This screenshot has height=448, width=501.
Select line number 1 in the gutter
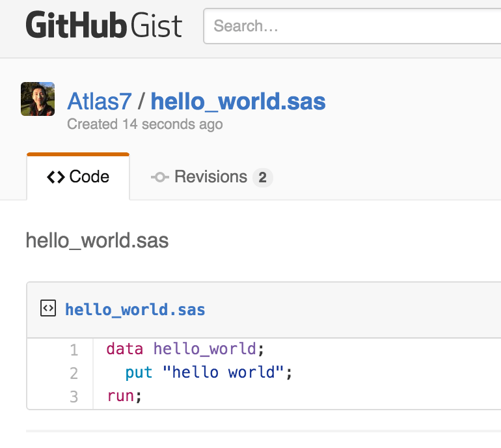tap(74, 350)
